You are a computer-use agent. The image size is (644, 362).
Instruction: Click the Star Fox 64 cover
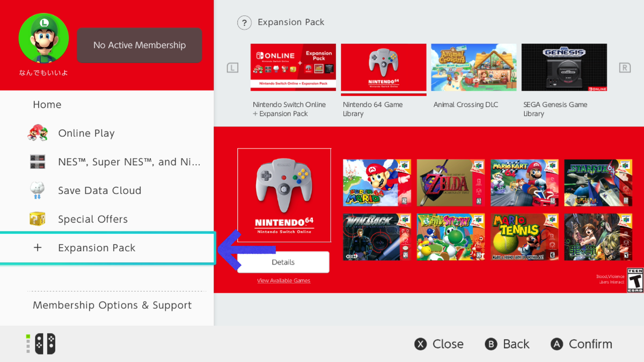point(598,183)
